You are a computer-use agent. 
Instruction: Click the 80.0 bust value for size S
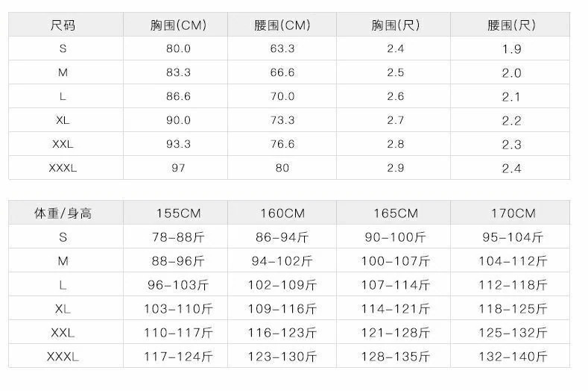click(178, 49)
